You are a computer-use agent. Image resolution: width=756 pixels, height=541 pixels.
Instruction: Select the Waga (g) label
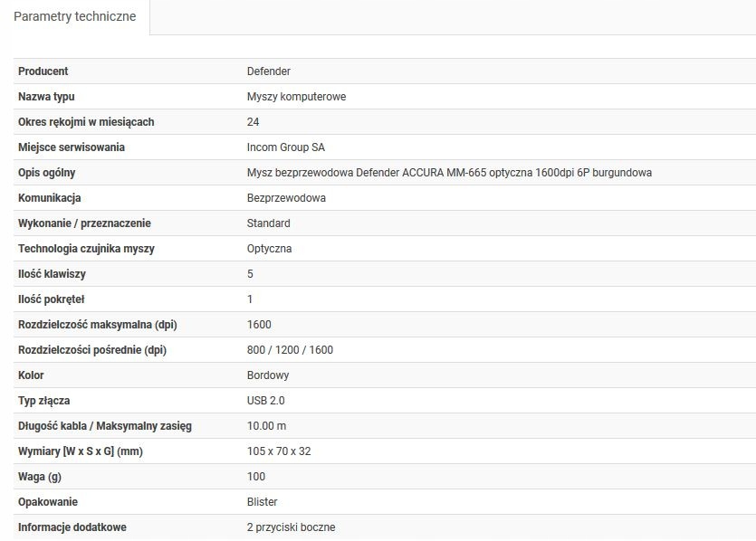point(40,477)
